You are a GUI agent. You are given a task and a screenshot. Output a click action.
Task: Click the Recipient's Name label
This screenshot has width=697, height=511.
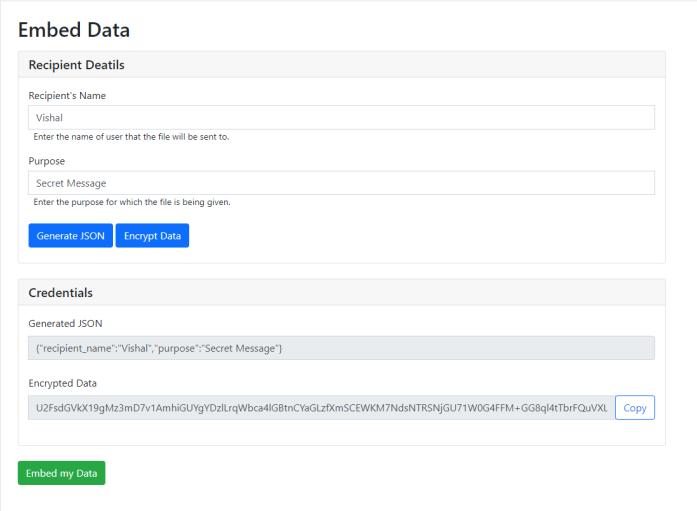tap(67, 96)
